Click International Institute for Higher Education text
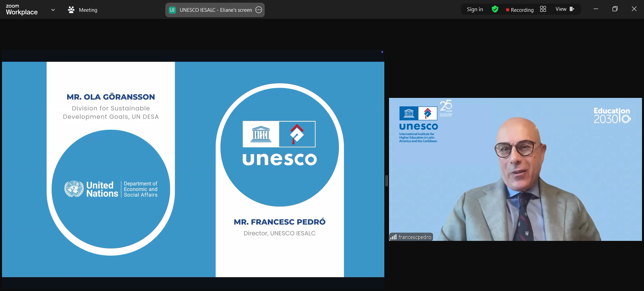Screen dimensions: 644x291 [418, 138]
